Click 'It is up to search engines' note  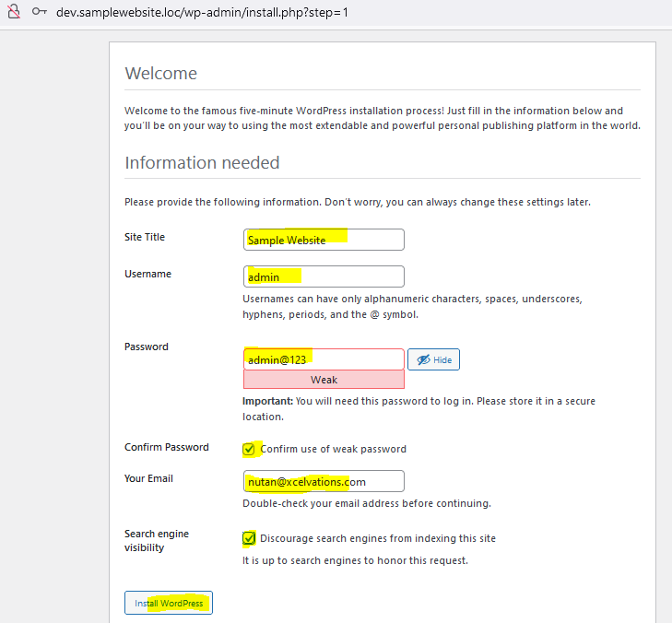click(355, 560)
